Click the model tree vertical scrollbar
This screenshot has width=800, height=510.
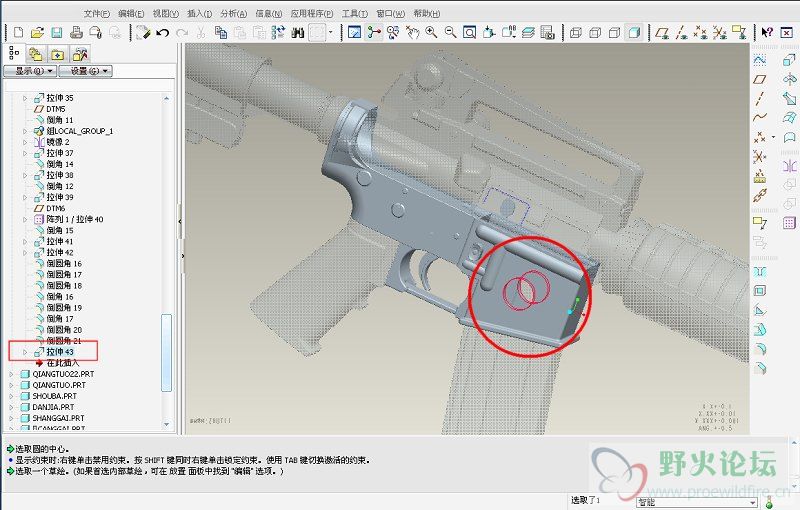[166, 352]
